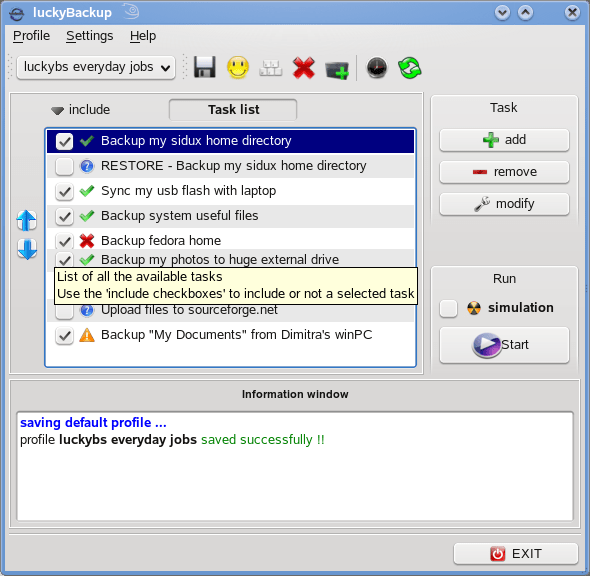Click the modify task button
590x576 pixels.
504,204
